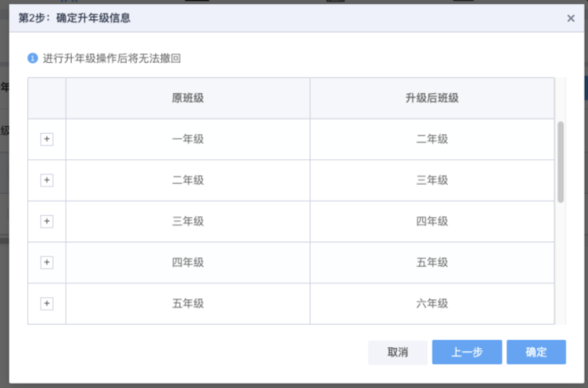Click the table vertical scrollbar thumb
The height and width of the screenshot is (388, 588).
tap(561, 162)
